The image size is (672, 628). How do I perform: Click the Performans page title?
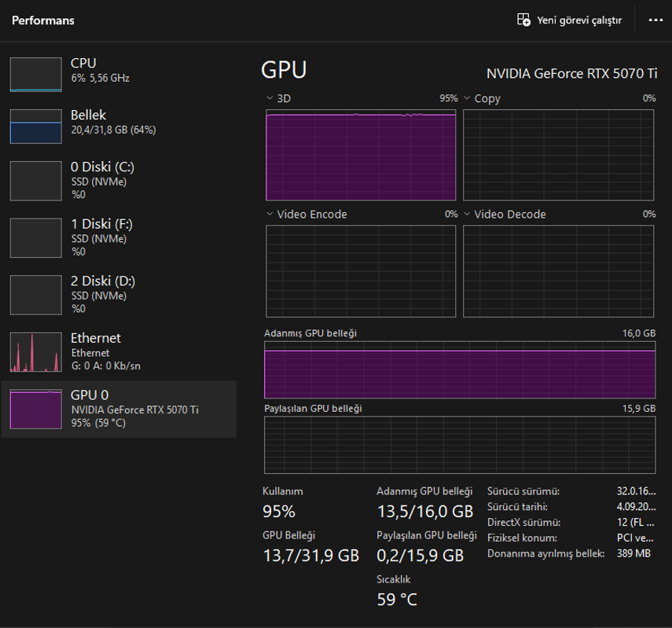coord(43,20)
